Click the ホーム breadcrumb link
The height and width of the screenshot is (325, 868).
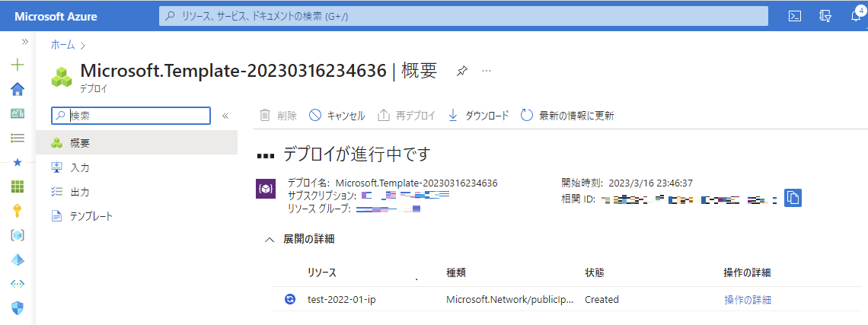click(62, 45)
